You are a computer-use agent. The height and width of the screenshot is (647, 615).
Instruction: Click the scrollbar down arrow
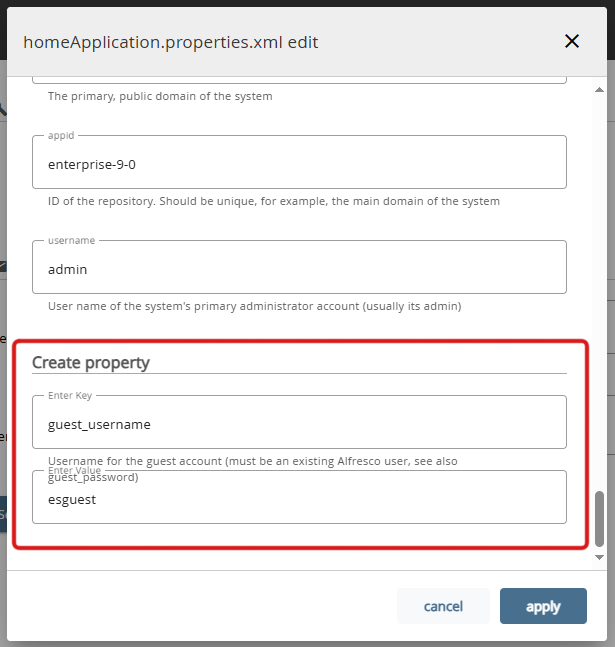click(600, 556)
